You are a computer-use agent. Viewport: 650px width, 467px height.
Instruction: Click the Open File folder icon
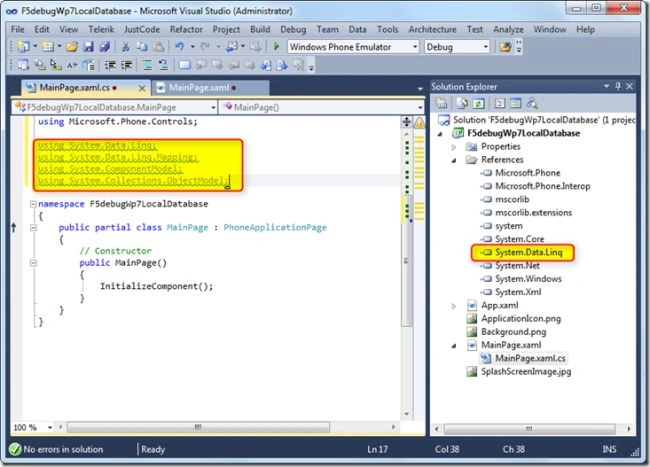(72, 47)
